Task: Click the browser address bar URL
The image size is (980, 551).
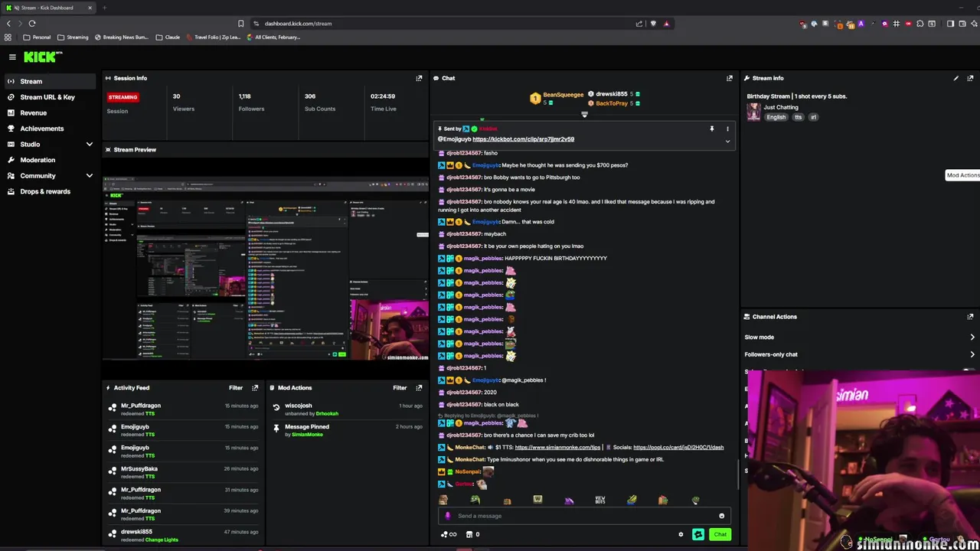Action: (298, 24)
